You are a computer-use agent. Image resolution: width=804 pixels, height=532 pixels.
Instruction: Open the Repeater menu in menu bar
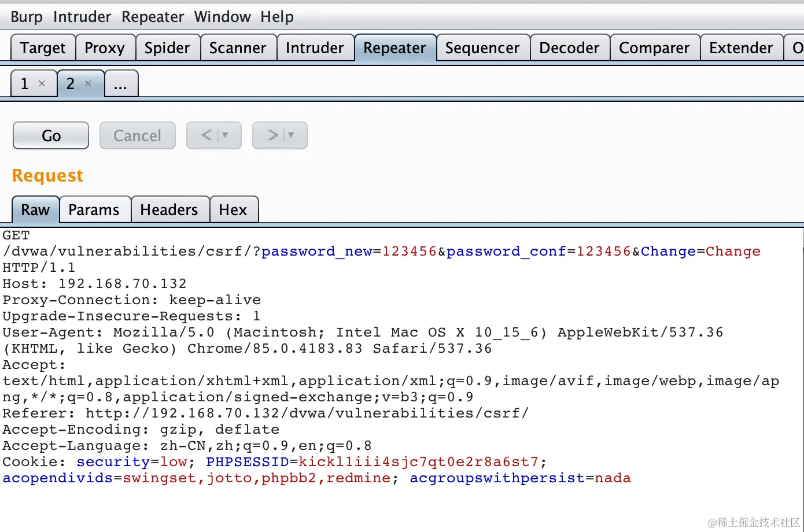tap(153, 17)
